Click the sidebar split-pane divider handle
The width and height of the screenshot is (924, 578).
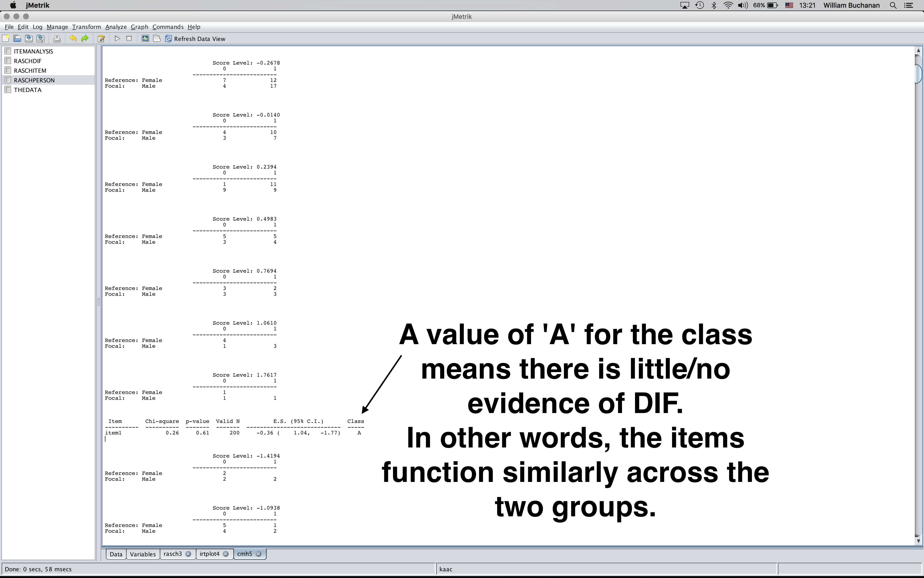98,302
